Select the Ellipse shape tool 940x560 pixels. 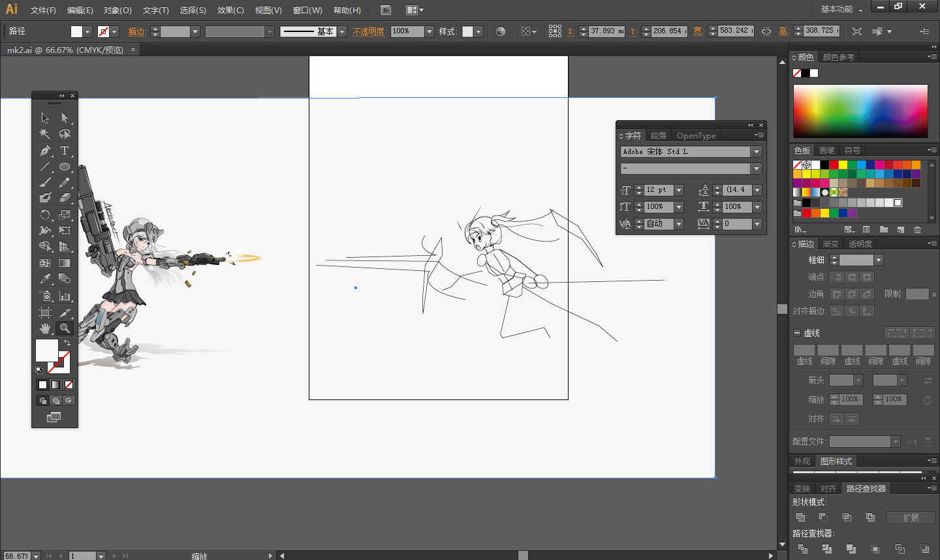click(65, 167)
